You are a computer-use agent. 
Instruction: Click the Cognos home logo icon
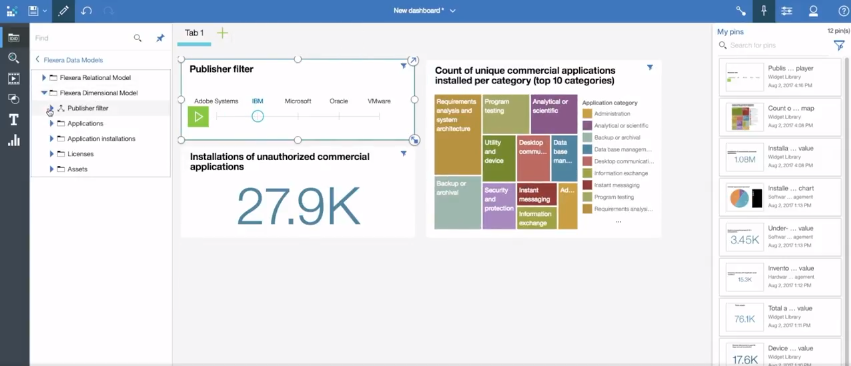click(12, 10)
